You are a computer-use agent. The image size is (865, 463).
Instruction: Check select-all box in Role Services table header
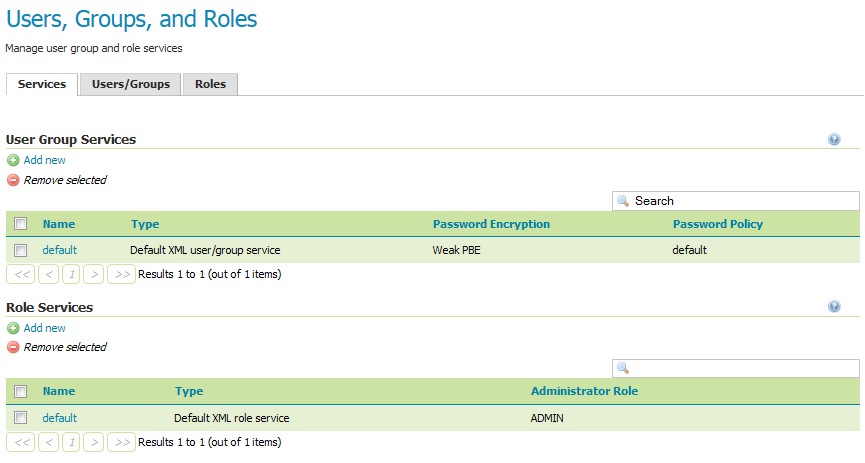[x=21, y=392]
